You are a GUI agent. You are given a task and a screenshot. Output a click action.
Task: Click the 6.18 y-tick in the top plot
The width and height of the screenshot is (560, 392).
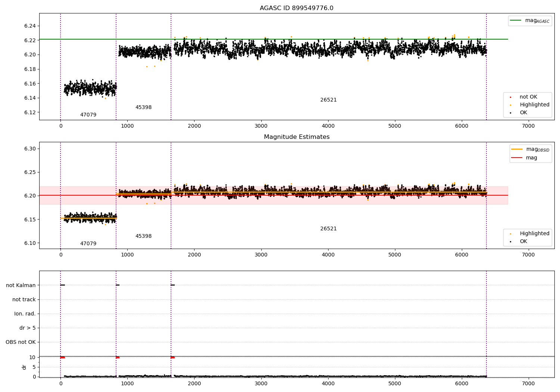point(30,69)
